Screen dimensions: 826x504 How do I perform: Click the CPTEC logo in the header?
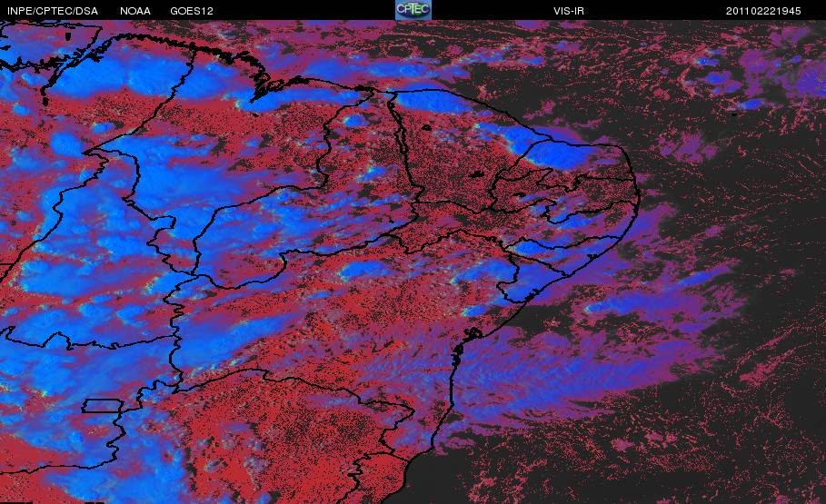tap(413, 10)
